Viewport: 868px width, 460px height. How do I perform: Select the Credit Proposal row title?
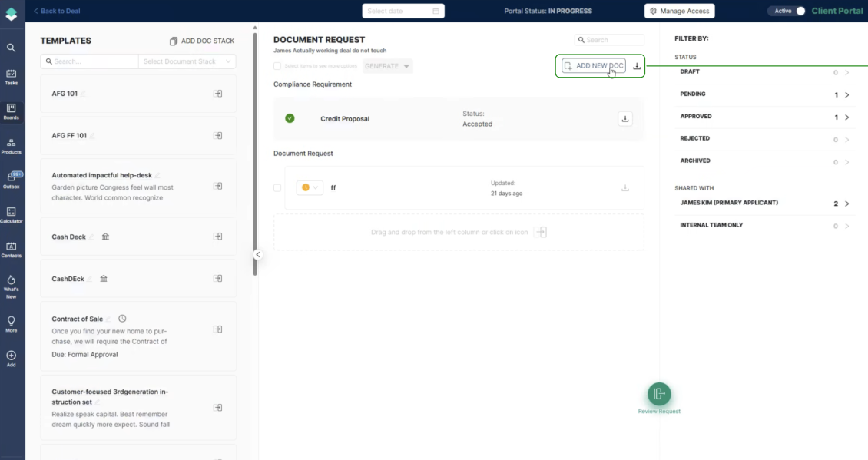(x=344, y=118)
